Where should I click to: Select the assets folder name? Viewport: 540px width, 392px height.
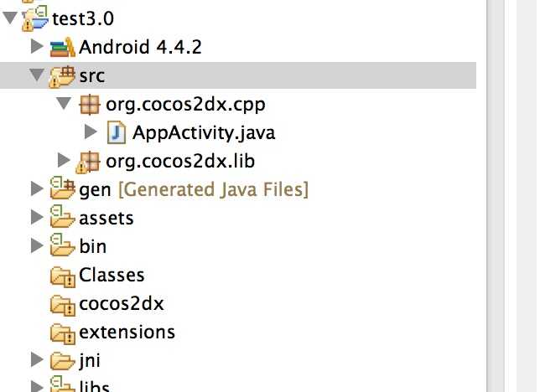106,219
